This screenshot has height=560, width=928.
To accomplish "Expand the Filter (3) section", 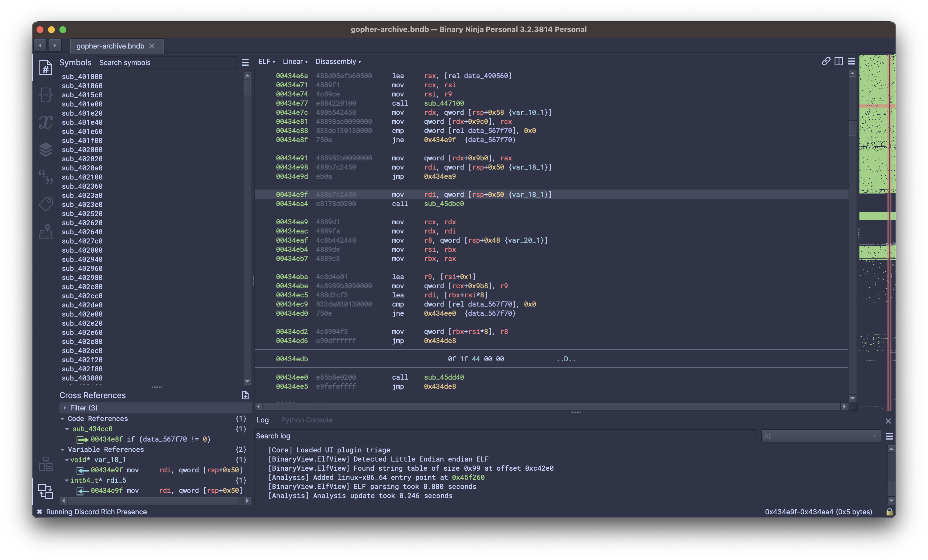I will pyautogui.click(x=65, y=408).
